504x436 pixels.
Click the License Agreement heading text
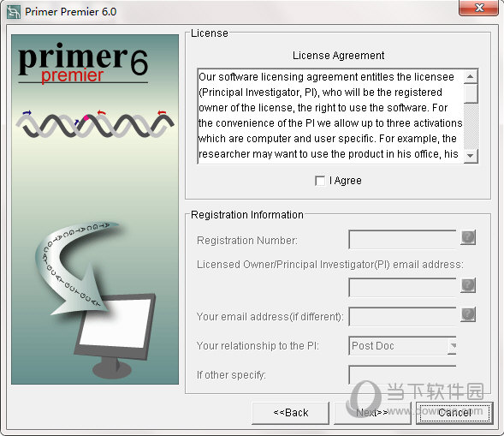[338, 56]
